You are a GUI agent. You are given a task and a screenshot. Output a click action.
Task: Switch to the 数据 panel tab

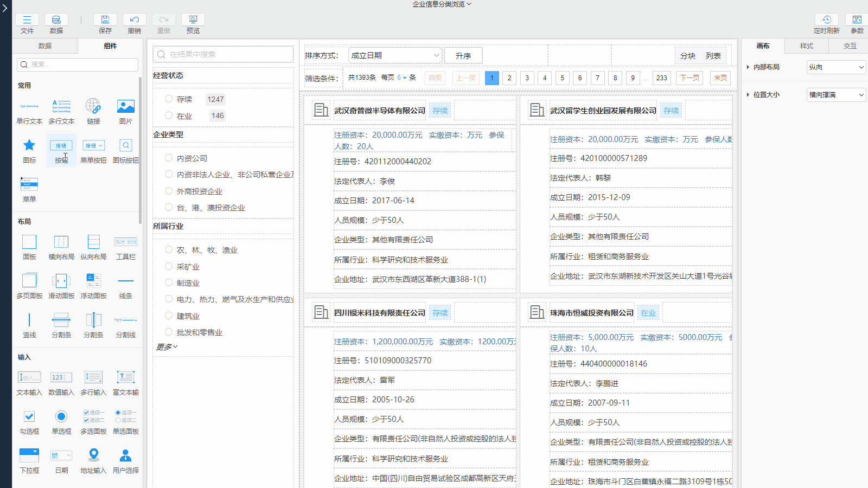[45, 46]
